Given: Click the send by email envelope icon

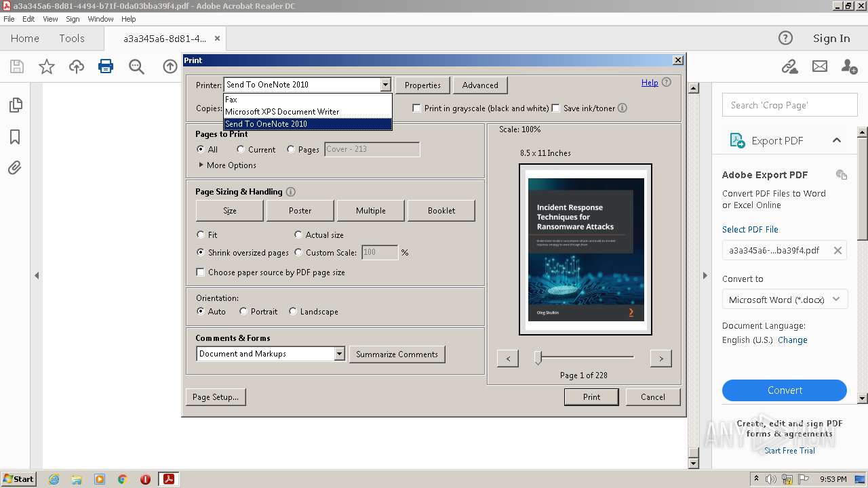Looking at the screenshot, I should (x=820, y=66).
